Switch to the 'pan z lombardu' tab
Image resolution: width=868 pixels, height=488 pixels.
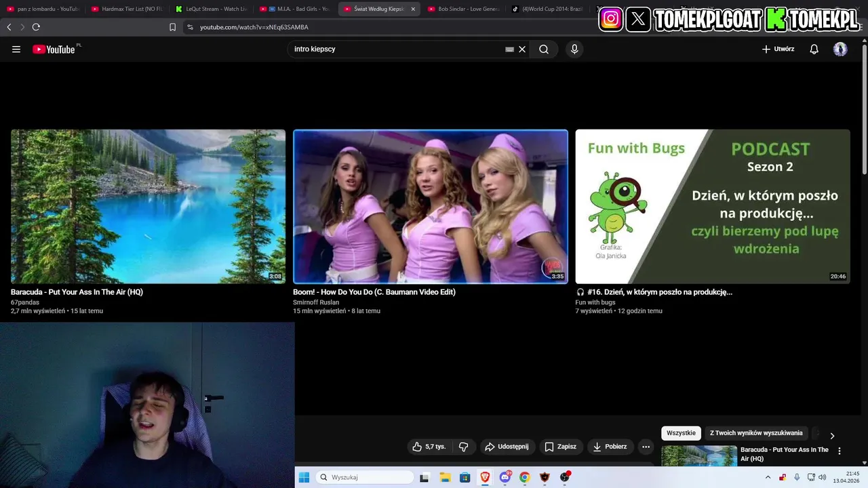pos(43,9)
